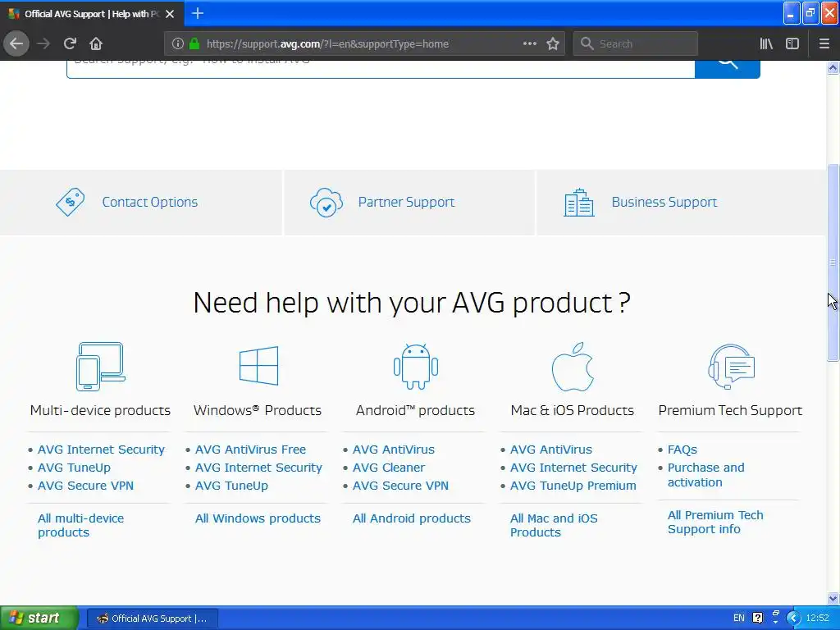The image size is (840, 630).
Task: Open multi-device AVG Internet Security link
Action: click(101, 450)
